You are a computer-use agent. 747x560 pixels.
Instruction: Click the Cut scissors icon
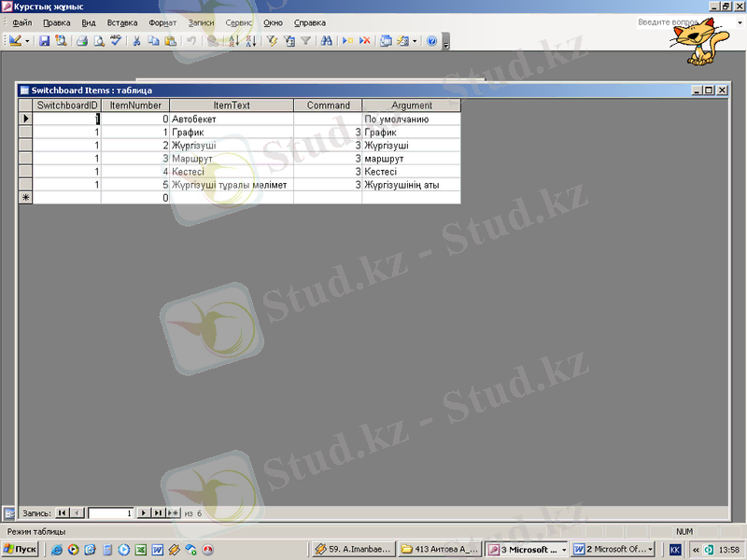136,41
